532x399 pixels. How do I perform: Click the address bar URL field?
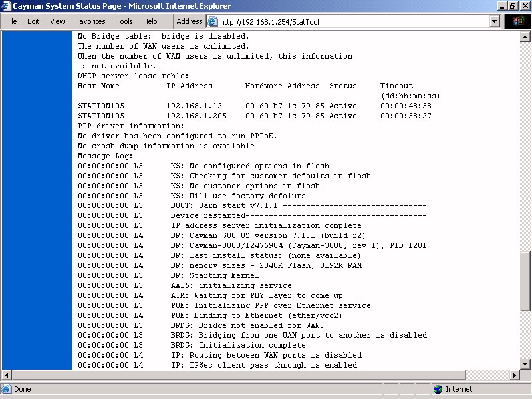353,22
